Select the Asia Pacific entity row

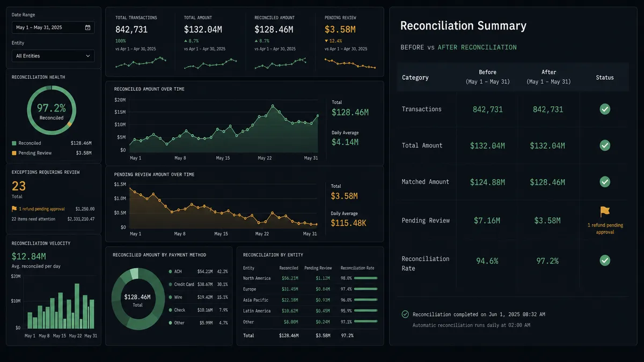(x=310, y=300)
